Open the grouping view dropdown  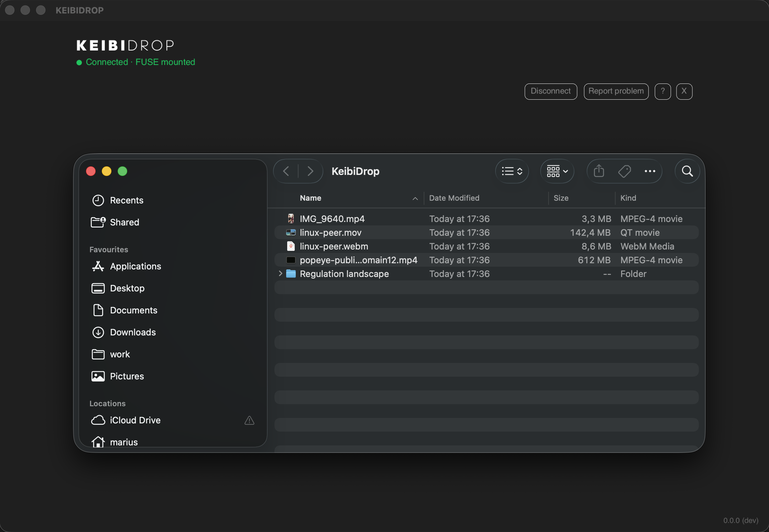click(x=556, y=171)
